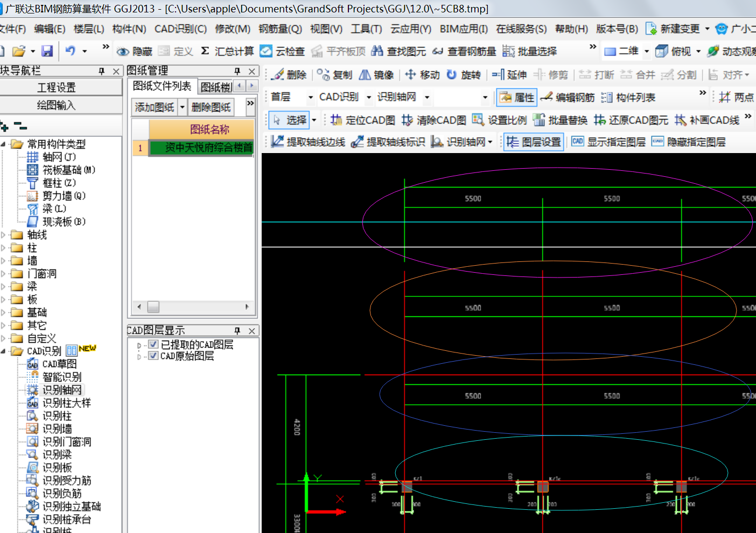The image size is (756, 533).
Task: Open 云检查 cloud check tool
Action: pyautogui.click(x=282, y=51)
